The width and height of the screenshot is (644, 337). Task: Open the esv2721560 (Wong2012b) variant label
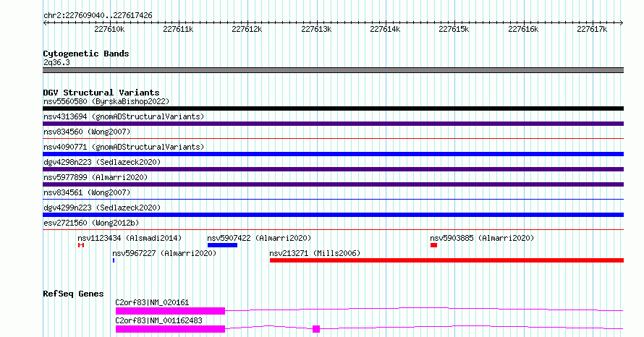click(91, 223)
